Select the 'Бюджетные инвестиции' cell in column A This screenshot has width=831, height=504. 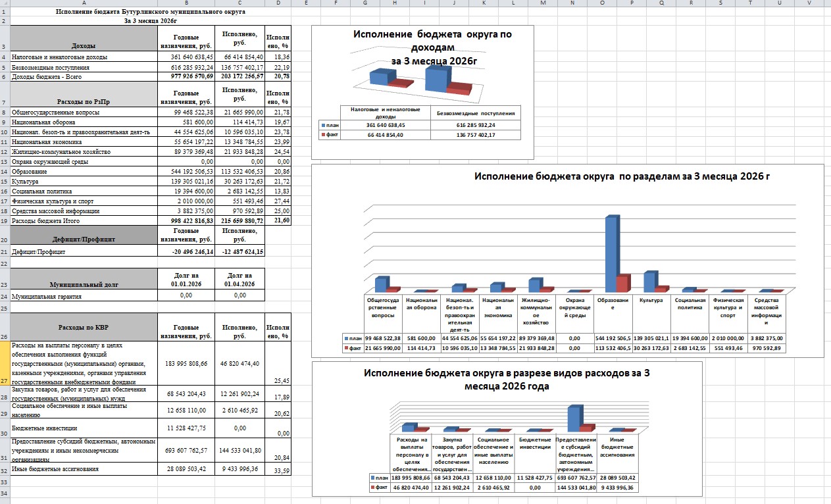[84, 428]
